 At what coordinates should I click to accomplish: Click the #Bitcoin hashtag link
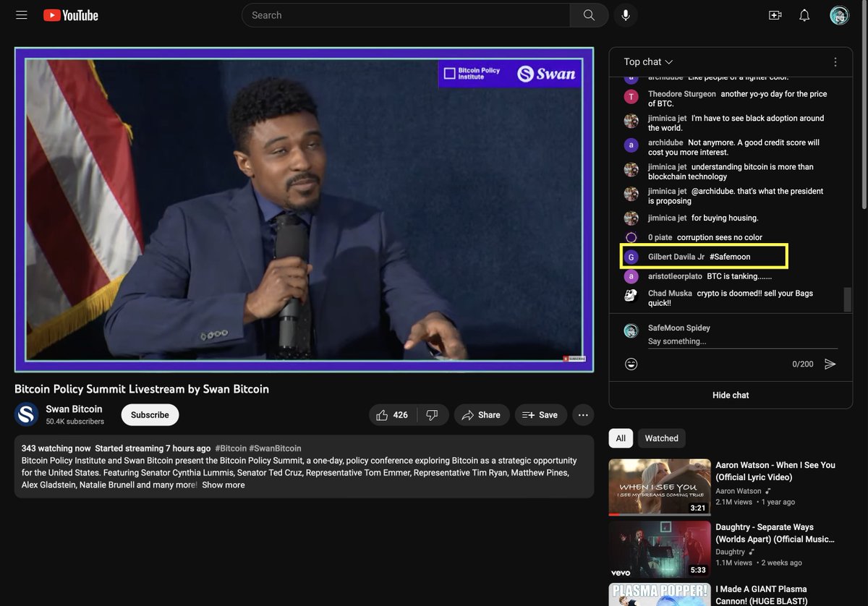pos(231,448)
